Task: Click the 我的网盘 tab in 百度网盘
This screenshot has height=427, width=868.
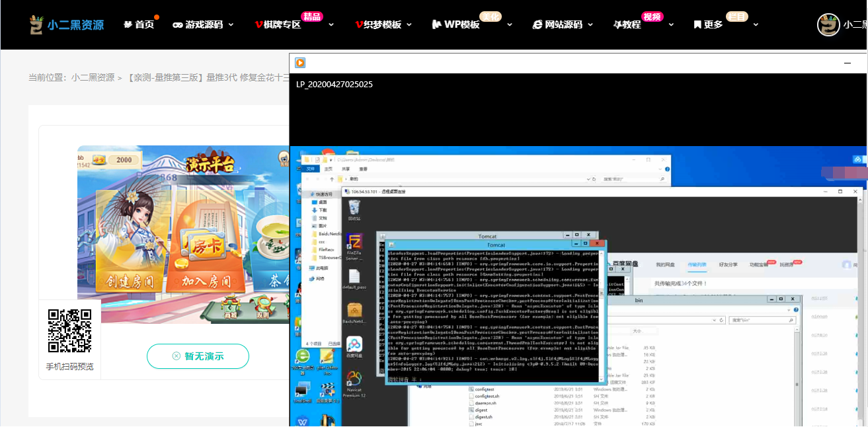Action: pyautogui.click(x=665, y=264)
